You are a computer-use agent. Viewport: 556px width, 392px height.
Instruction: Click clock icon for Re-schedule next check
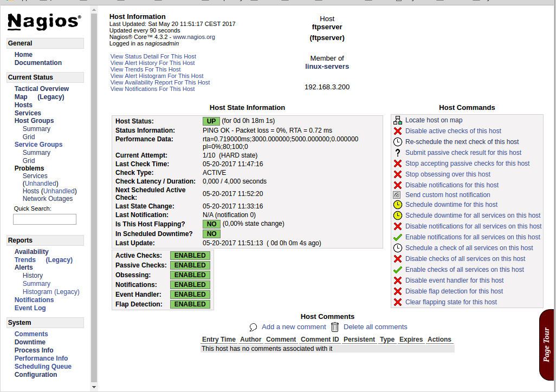[398, 142]
